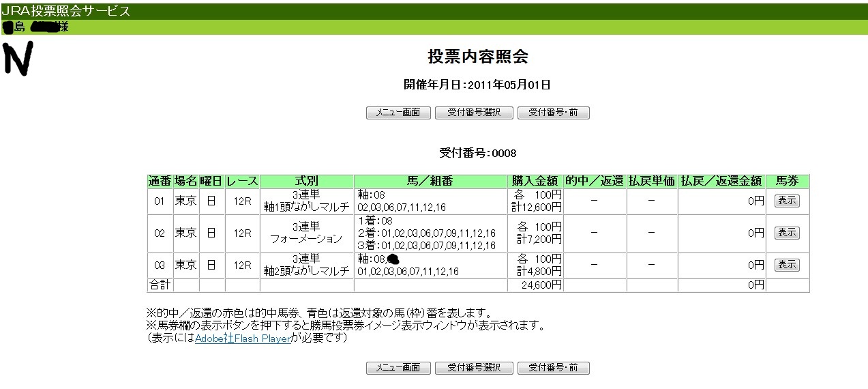Click sequence number 01 cell
868x389 pixels.
pos(160,201)
